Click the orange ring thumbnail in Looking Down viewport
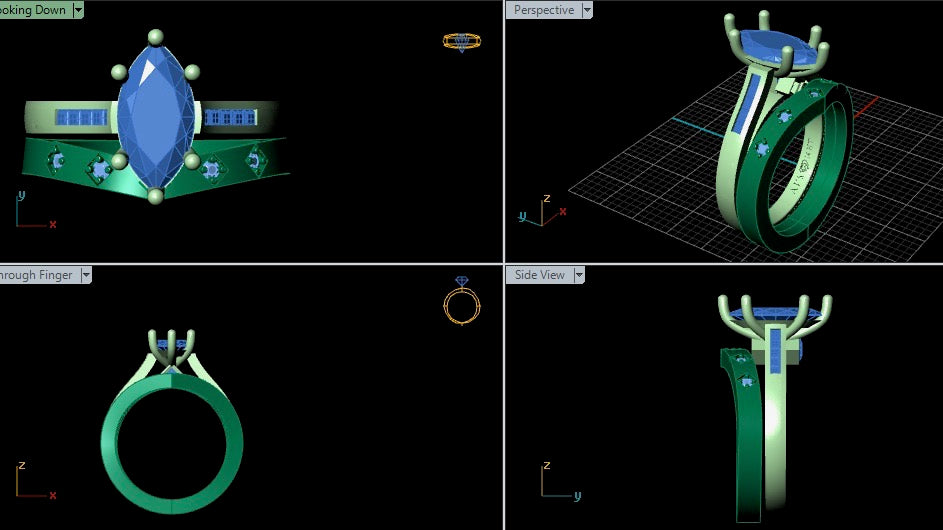This screenshot has width=943, height=530. [462, 42]
